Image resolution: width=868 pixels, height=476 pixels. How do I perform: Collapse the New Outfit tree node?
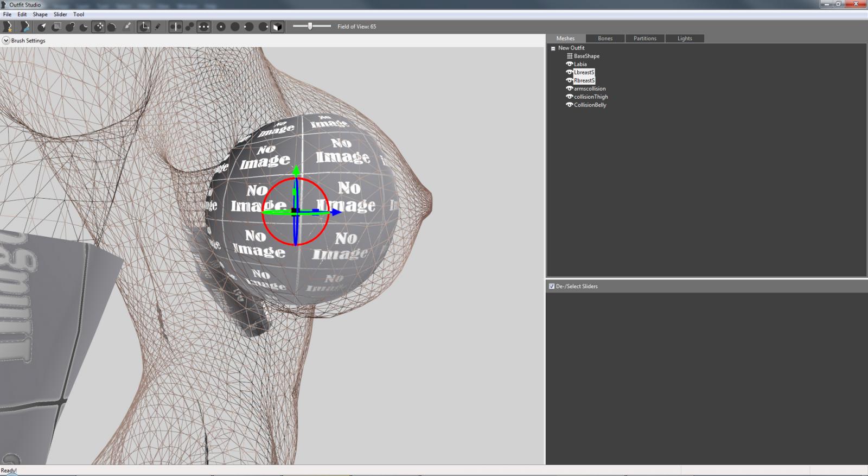[553, 48]
